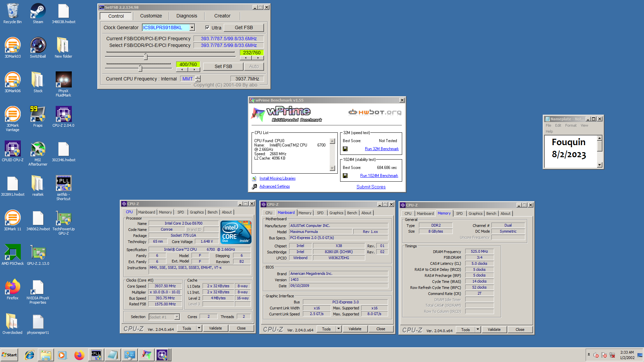Viewport: 644px width, 362px height.
Task: Click the lower 400/760 slider thumb
Action: tap(140, 68)
